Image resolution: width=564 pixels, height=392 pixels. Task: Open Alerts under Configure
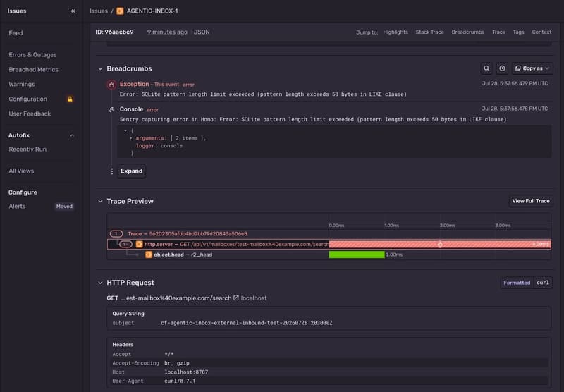pos(17,207)
